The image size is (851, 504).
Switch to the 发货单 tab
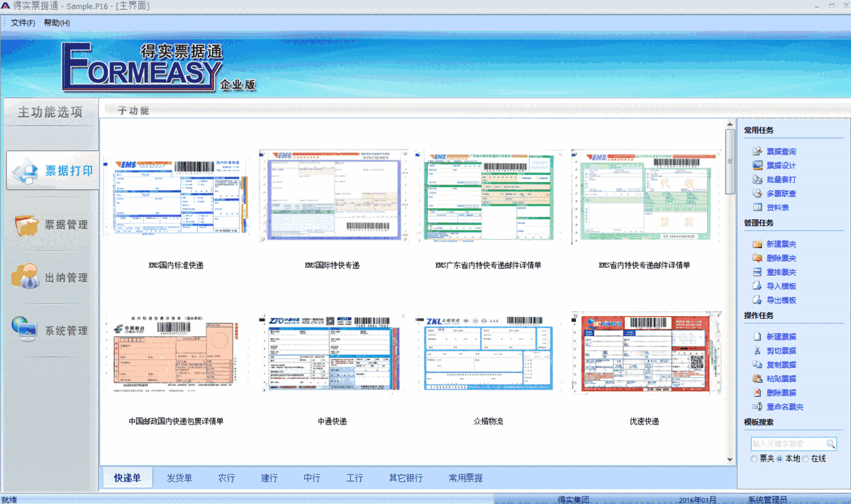[x=179, y=478]
